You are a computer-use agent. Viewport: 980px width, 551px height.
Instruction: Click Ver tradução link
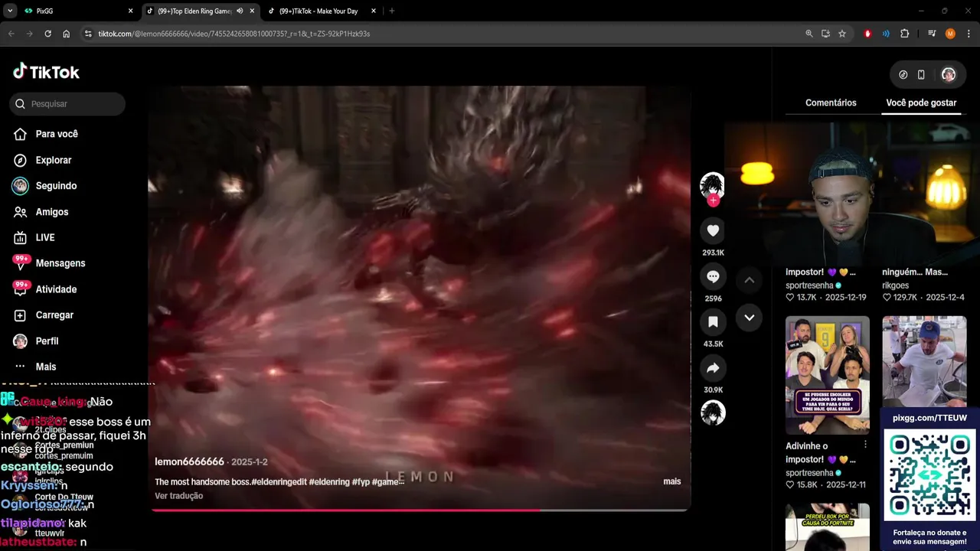[178, 496]
